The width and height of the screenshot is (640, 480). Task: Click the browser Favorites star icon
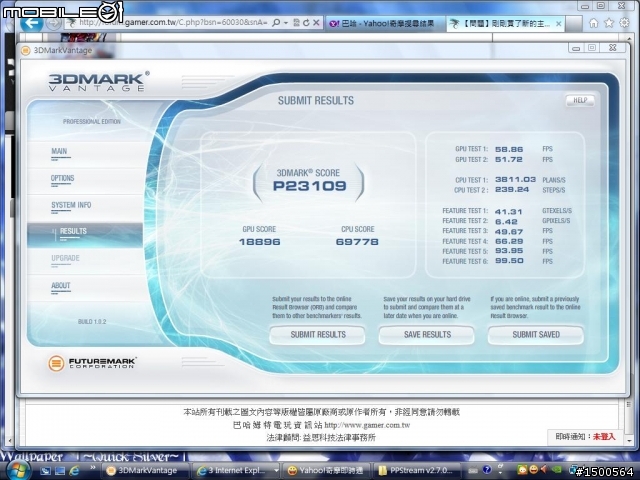click(x=609, y=23)
